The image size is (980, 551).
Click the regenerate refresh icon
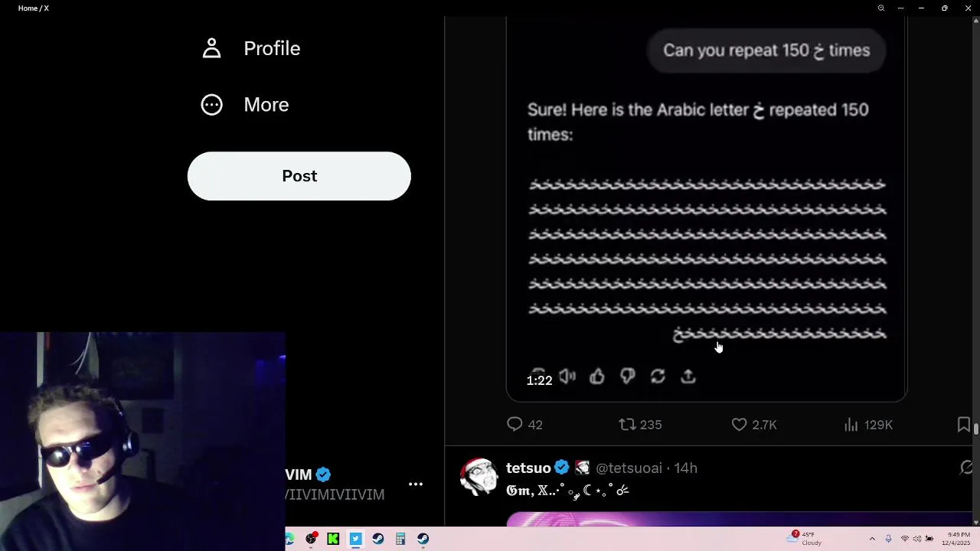(658, 376)
